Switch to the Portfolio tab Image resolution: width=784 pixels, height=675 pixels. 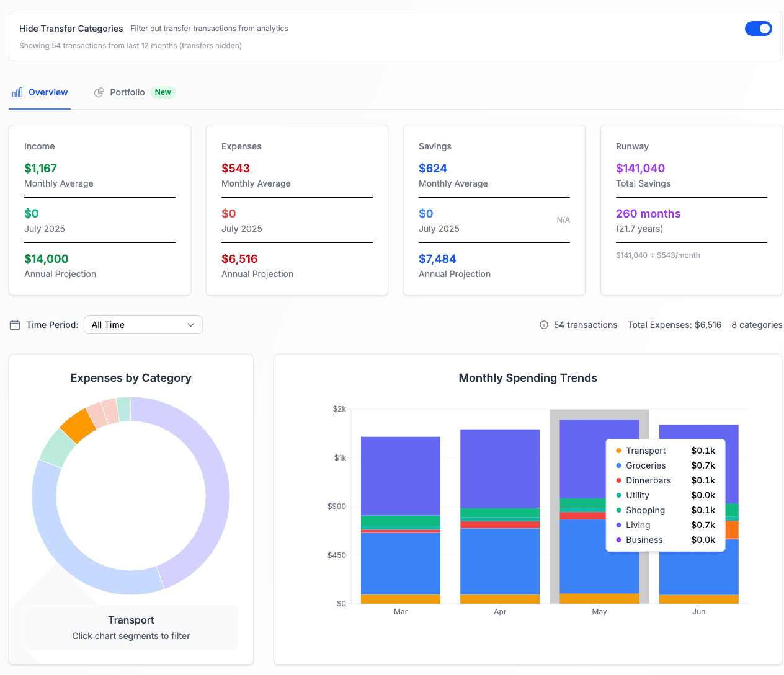(127, 92)
